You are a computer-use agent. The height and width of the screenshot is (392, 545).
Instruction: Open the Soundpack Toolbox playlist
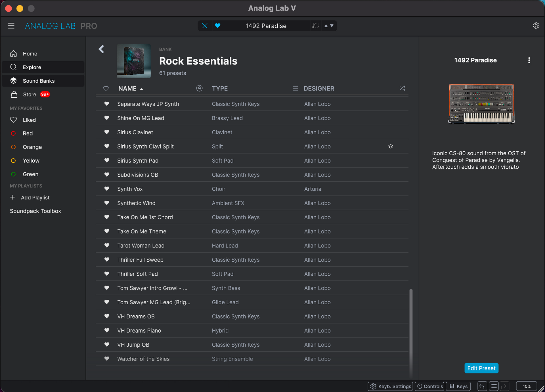(x=35, y=211)
